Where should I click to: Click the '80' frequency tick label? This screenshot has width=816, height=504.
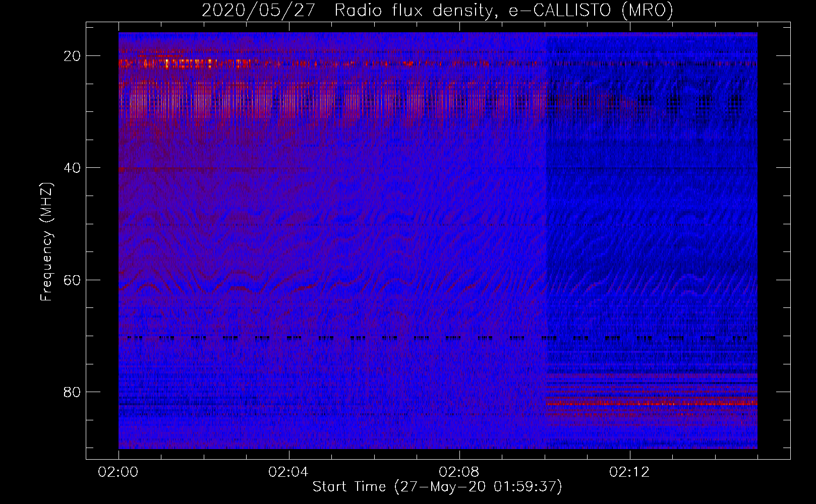[x=73, y=392]
